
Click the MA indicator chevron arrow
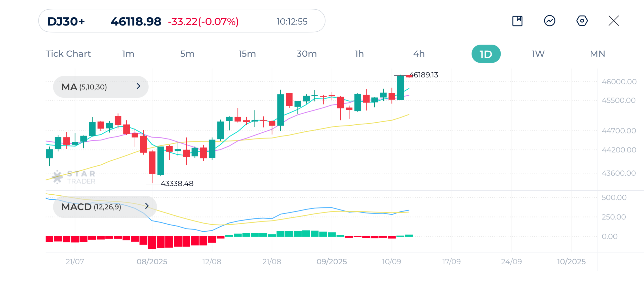138,86
